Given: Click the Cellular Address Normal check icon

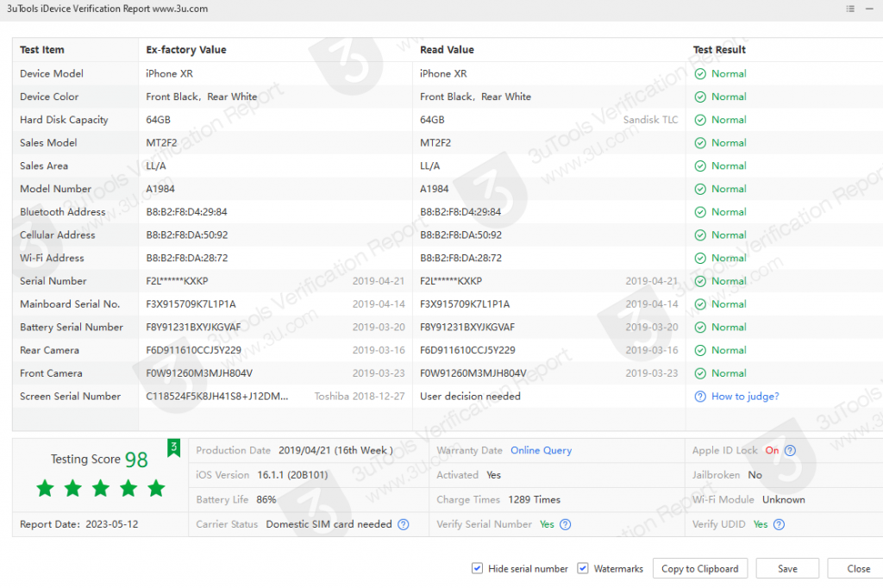Looking at the screenshot, I should [700, 235].
